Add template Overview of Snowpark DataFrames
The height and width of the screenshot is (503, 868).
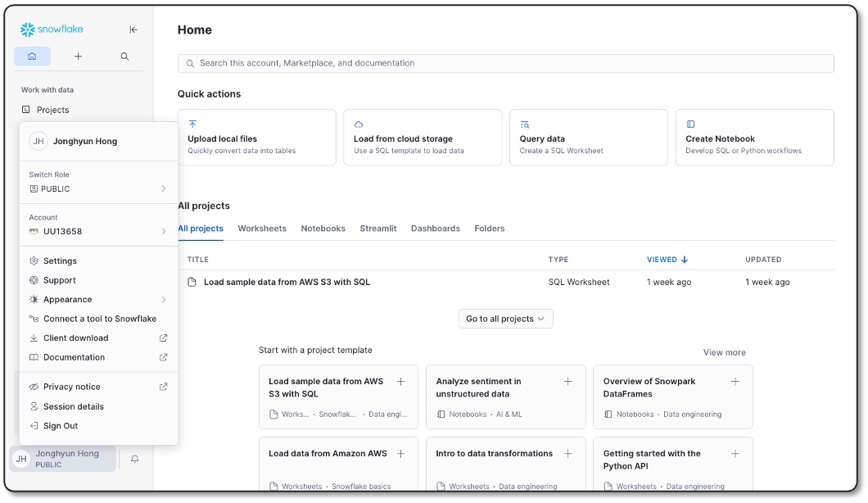coord(735,381)
